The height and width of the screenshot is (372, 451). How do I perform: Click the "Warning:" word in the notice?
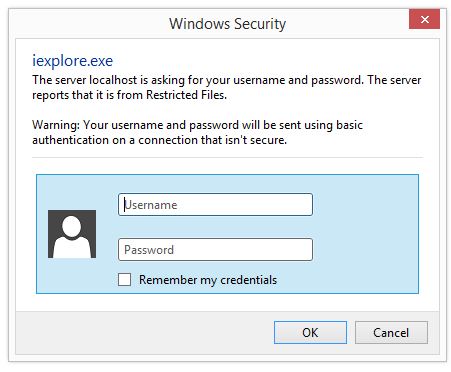tap(56, 125)
